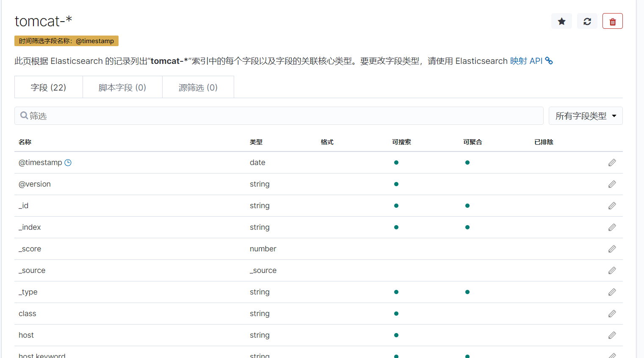This screenshot has width=644, height=358.
Task: Click the refresh field list icon
Action: click(x=587, y=21)
